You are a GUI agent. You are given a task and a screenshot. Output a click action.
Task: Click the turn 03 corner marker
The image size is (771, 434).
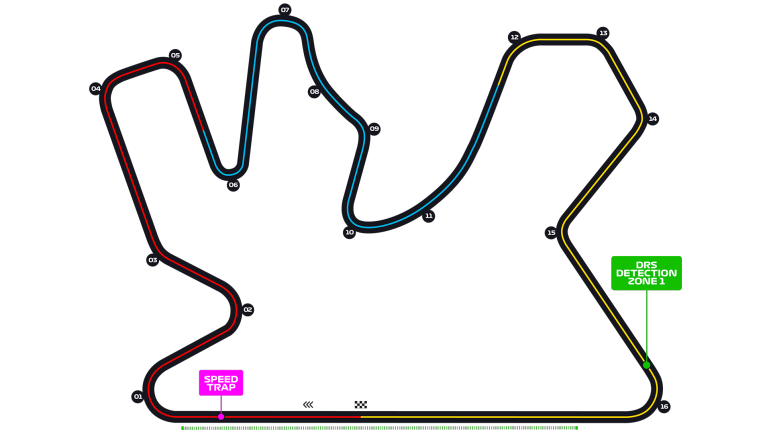tap(153, 260)
